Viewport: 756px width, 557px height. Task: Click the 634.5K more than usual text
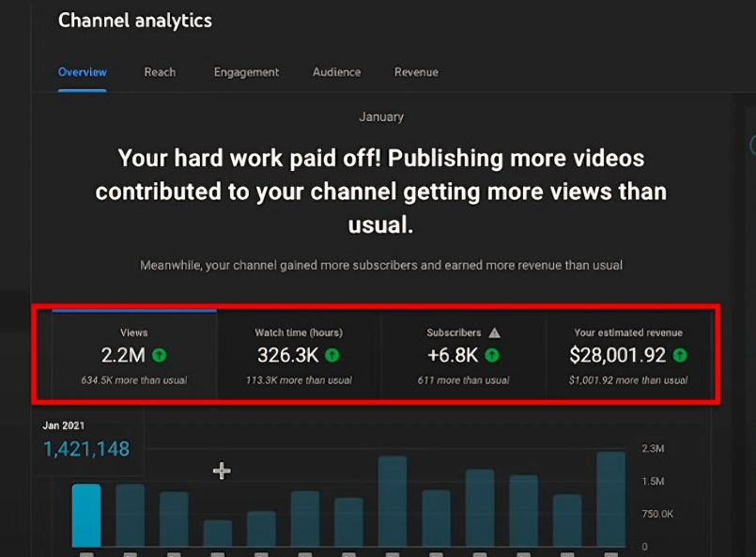pos(134,380)
